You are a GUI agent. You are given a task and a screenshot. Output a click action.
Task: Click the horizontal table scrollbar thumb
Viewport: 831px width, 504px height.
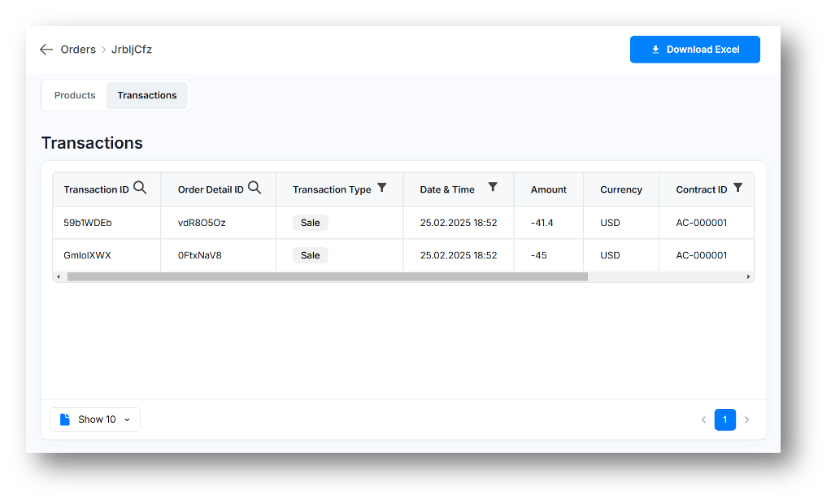pyautogui.click(x=327, y=276)
